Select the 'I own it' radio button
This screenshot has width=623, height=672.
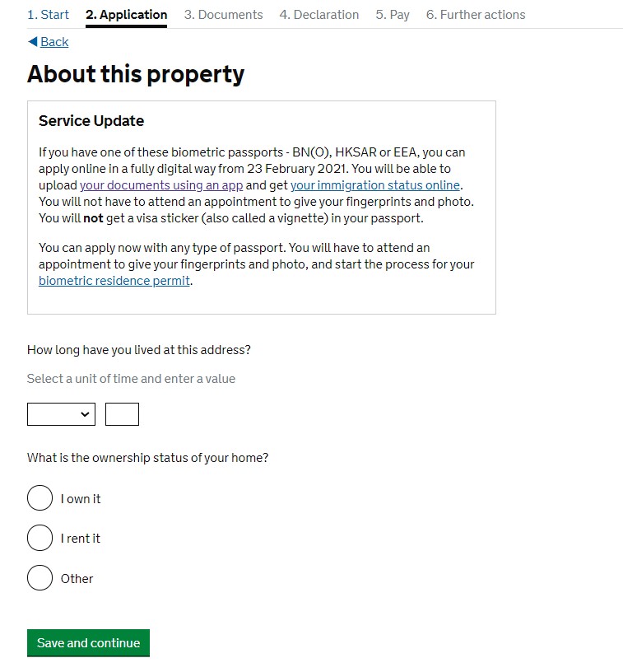[x=40, y=498]
